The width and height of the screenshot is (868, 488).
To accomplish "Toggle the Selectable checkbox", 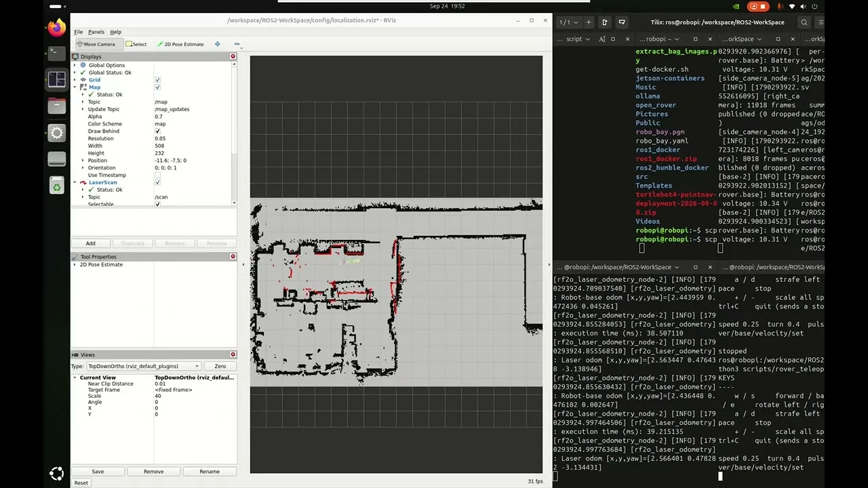I will (x=157, y=204).
